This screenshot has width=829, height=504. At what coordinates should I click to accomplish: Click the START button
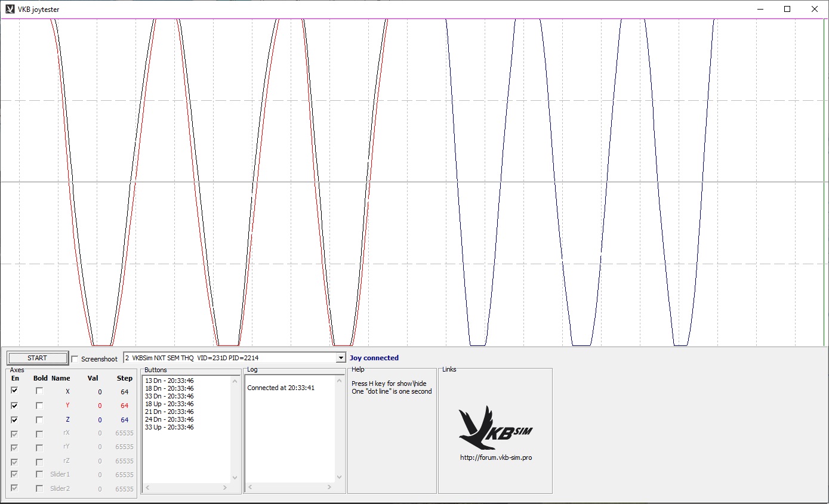tap(37, 358)
